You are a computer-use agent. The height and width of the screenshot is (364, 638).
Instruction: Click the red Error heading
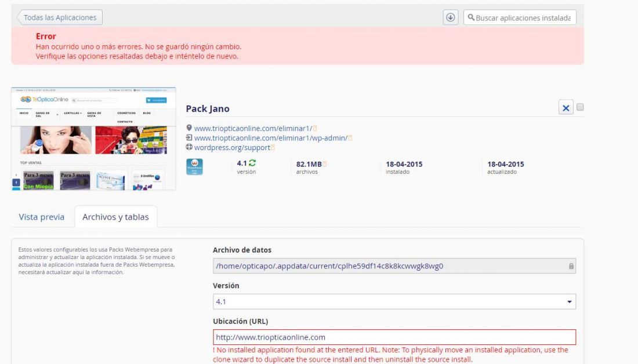pyautogui.click(x=46, y=36)
